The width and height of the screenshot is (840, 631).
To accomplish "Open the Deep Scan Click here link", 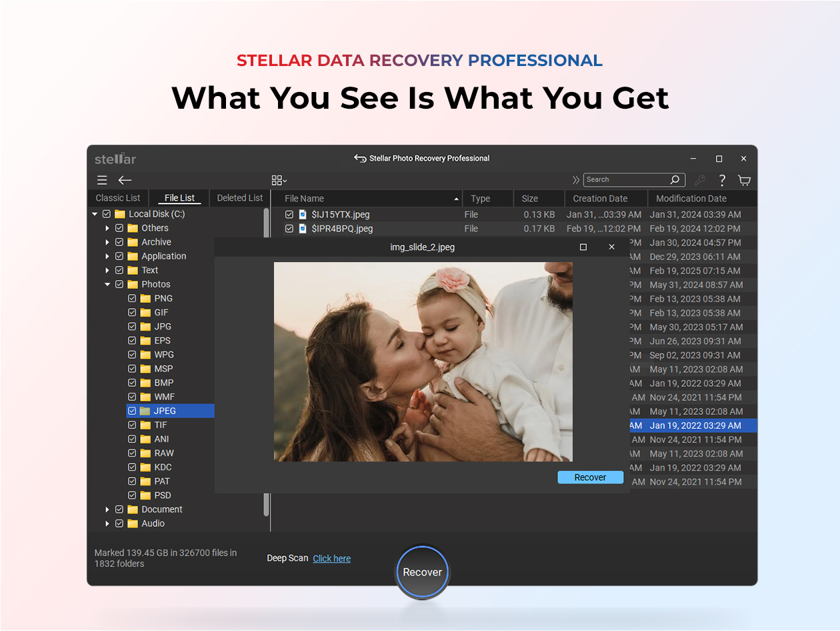I will click(x=331, y=559).
